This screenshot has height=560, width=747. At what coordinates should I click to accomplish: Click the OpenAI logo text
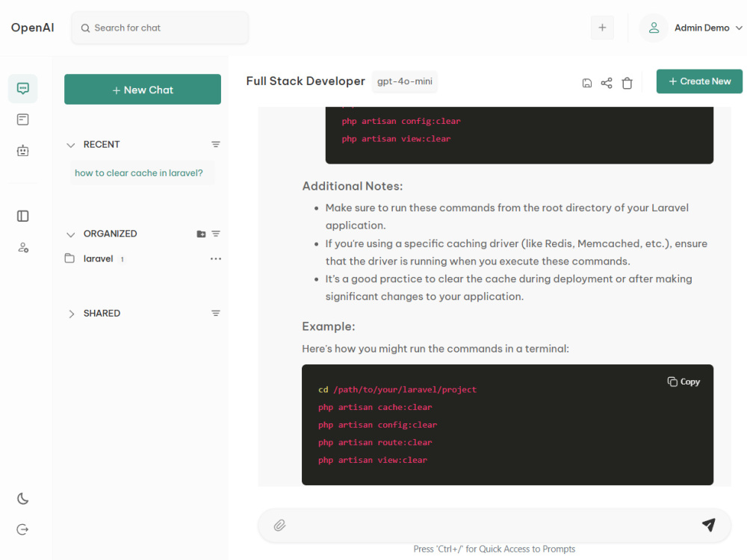pyautogui.click(x=33, y=28)
